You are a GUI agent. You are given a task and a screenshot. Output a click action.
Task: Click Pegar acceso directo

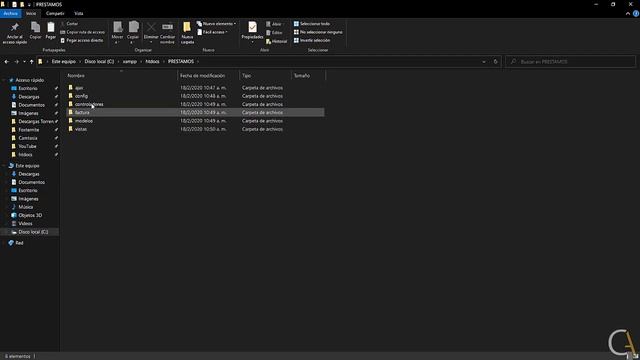click(82, 40)
